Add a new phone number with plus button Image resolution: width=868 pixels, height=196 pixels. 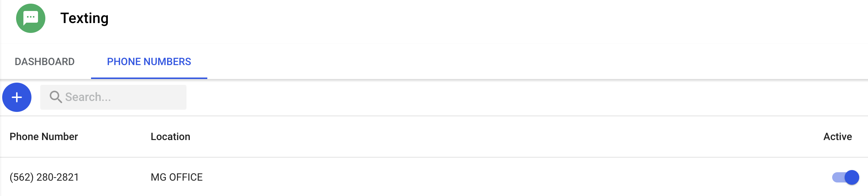17,97
